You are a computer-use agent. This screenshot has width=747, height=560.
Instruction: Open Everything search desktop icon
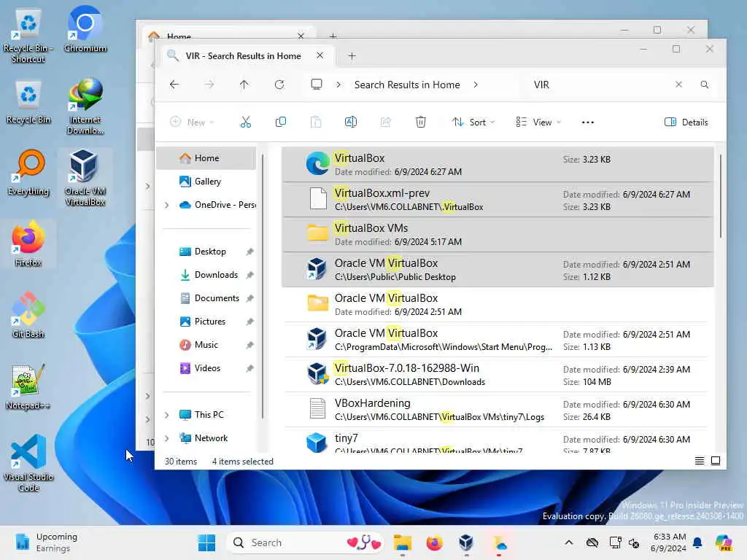coord(28,173)
